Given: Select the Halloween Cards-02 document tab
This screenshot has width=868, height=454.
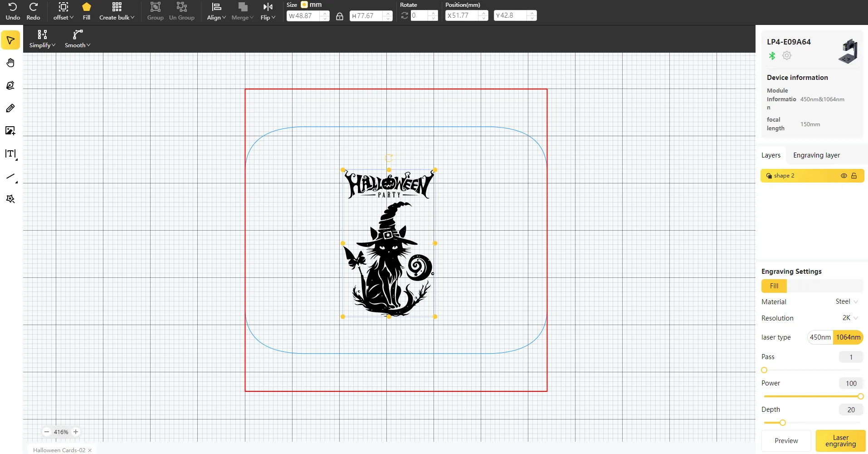Looking at the screenshot, I should [x=59, y=450].
